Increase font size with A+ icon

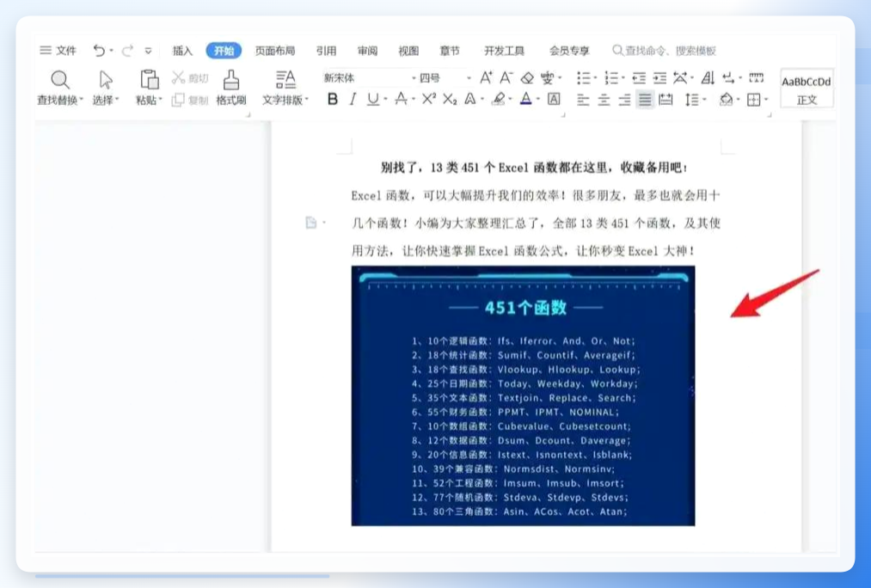[x=486, y=77]
